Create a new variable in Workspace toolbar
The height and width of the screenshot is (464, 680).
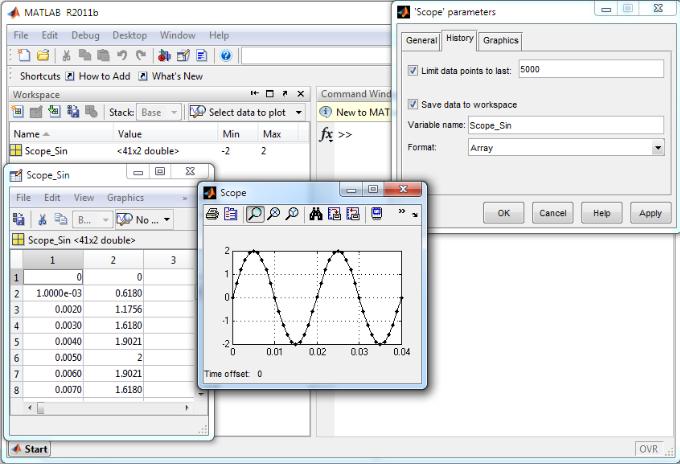17,112
